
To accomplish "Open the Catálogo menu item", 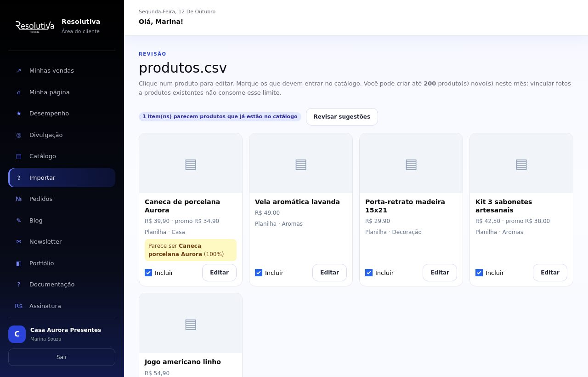I will (62, 156).
